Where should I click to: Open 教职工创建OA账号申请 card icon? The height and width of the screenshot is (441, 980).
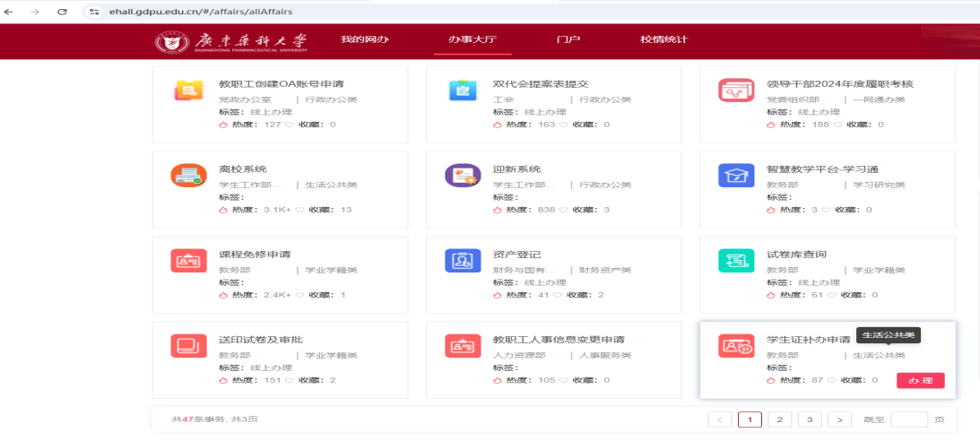coord(189,91)
